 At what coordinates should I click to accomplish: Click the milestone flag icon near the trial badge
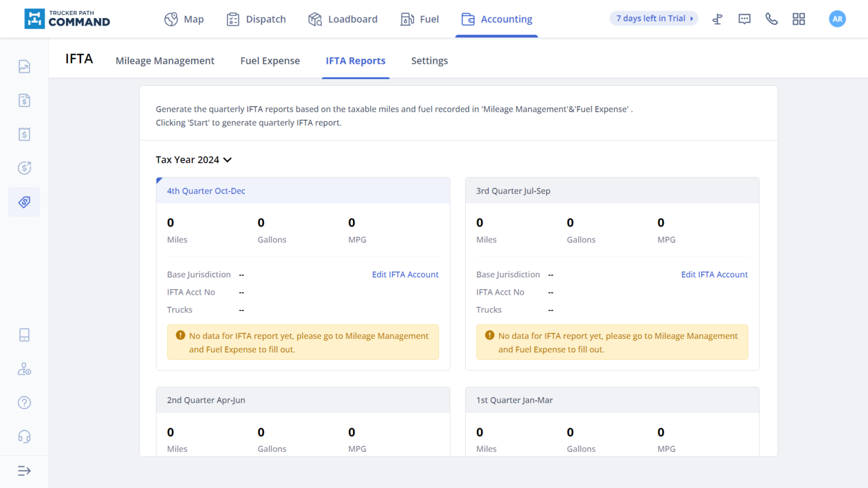(717, 19)
